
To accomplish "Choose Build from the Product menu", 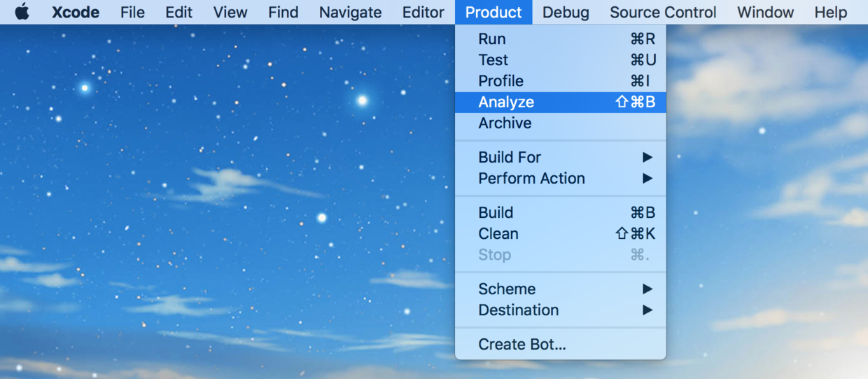I will pyautogui.click(x=560, y=213).
